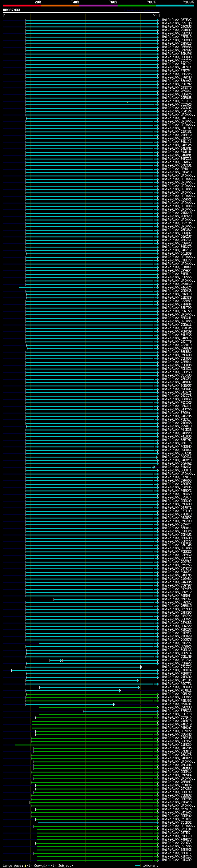Click the long alignment bar of UniRef100_Q7RKK4
Screen dimensions: 197x868
(x=85, y=671)
